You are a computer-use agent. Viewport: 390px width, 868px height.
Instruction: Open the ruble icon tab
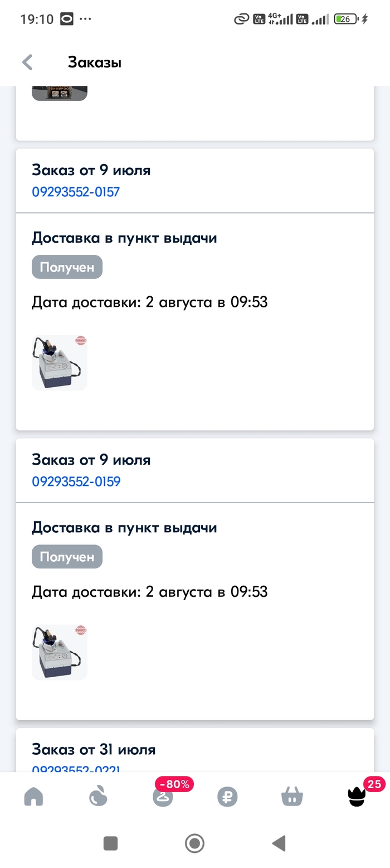click(227, 797)
